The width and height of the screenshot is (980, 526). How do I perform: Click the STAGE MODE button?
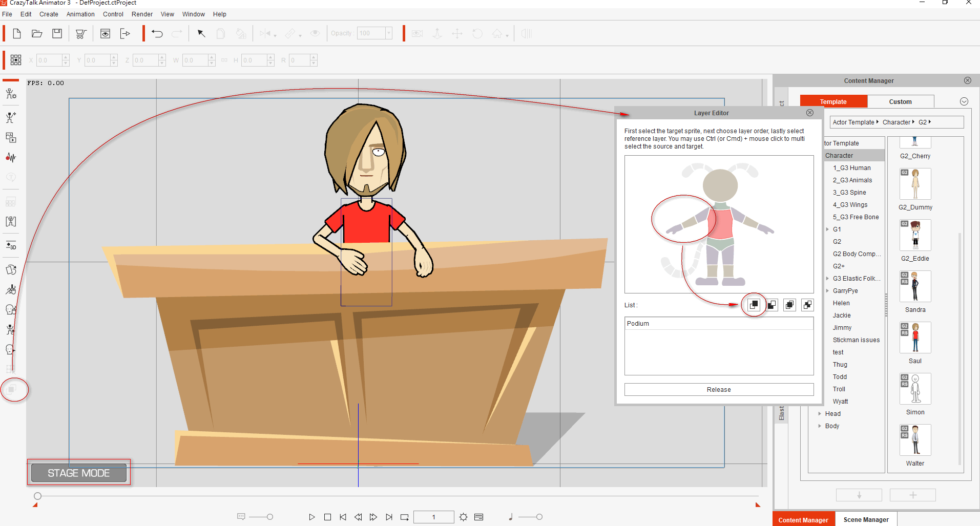tap(78, 473)
